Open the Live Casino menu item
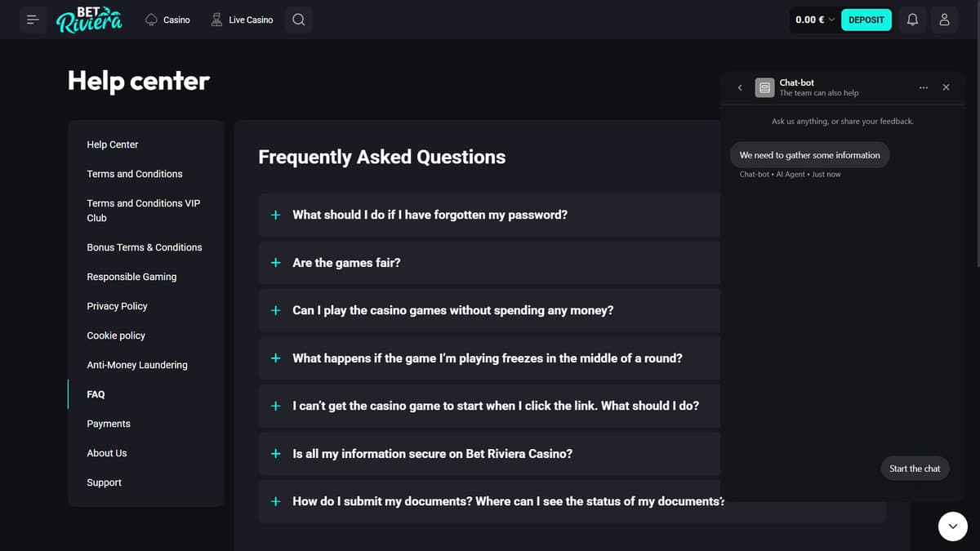980x551 pixels. [x=242, y=20]
